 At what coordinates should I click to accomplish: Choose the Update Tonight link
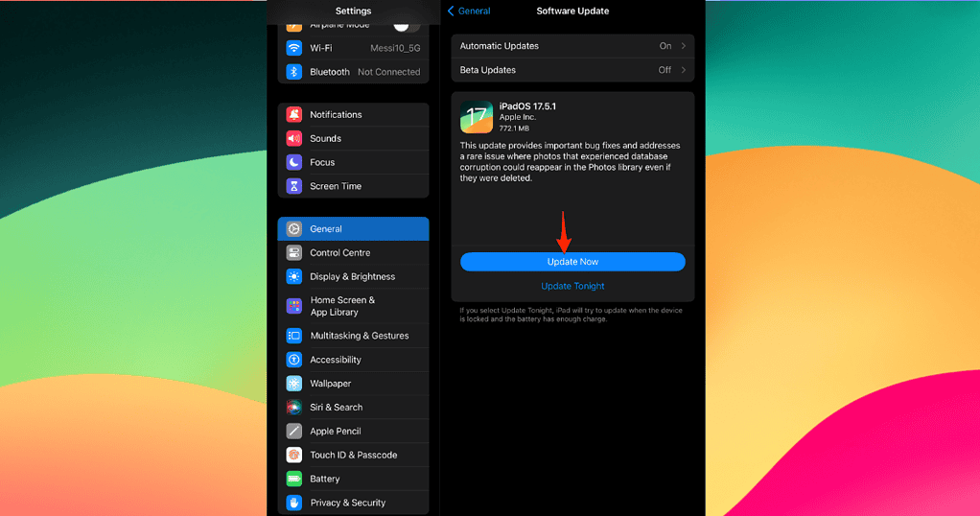pos(572,287)
